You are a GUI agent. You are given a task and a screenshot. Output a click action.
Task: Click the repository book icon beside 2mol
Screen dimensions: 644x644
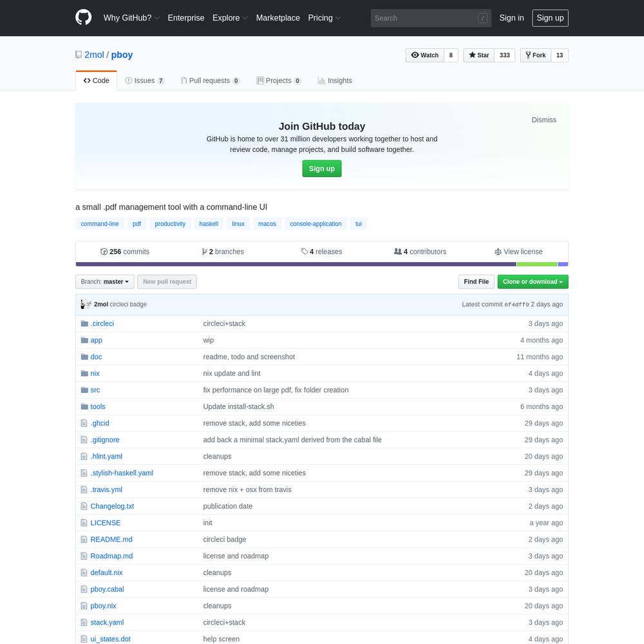pos(79,55)
